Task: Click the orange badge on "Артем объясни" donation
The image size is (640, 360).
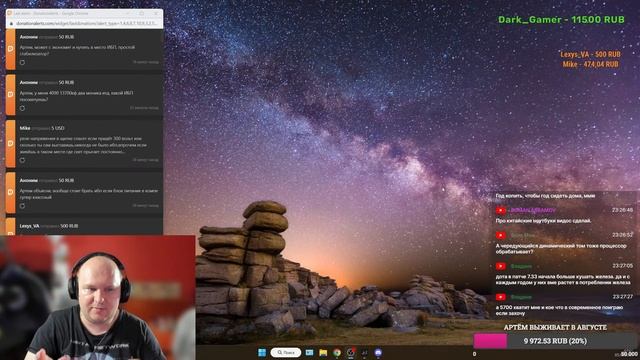Action: pyautogui.click(x=11, y=193)
